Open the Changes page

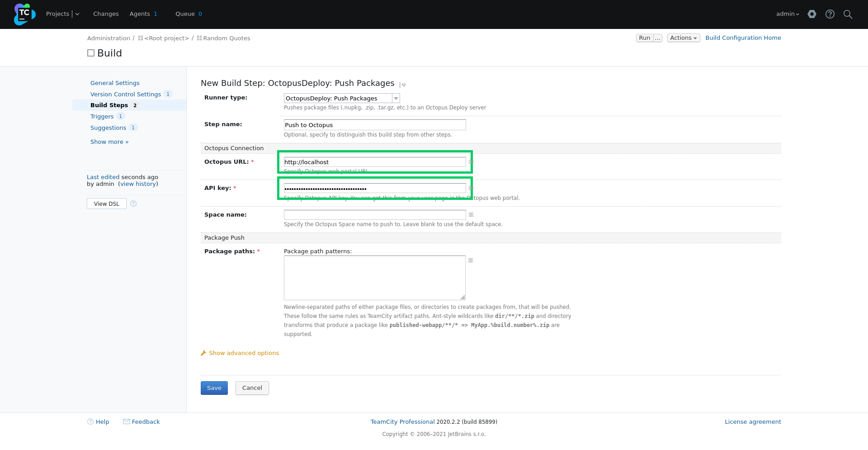click(x=106, y=14)
